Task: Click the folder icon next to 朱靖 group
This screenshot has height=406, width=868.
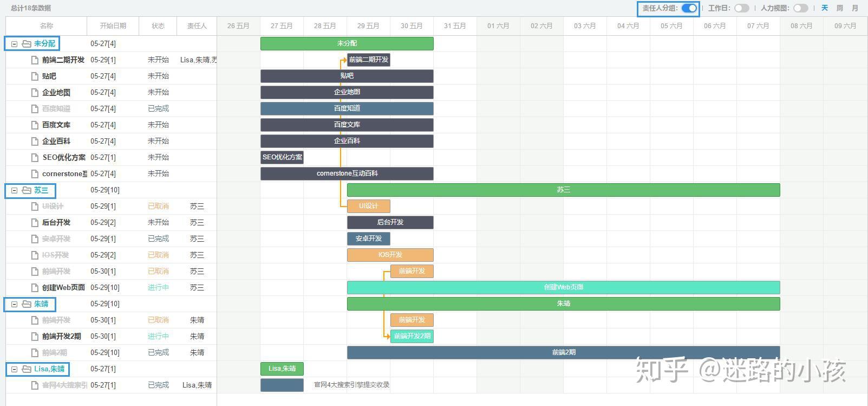Action: pyautogui.click(x=26, y=304)
